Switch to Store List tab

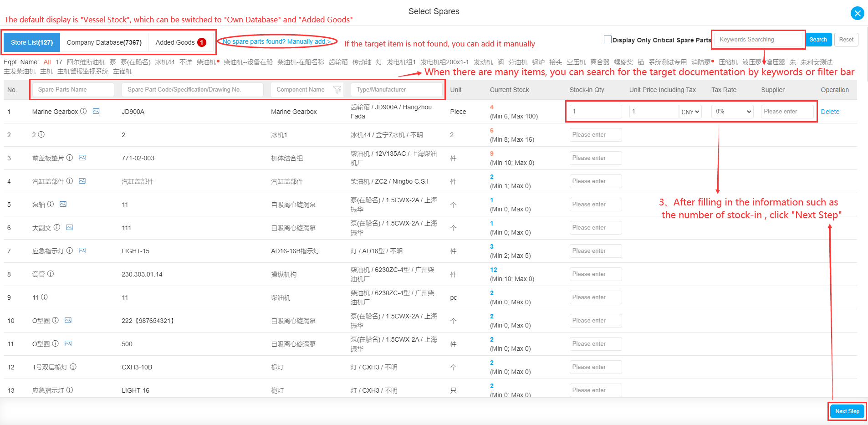[x=32, y=42]
